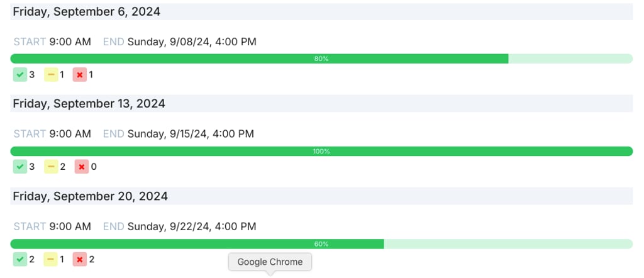Click yellow dash icon for September 20
The image size is (644, 278).
50,260
